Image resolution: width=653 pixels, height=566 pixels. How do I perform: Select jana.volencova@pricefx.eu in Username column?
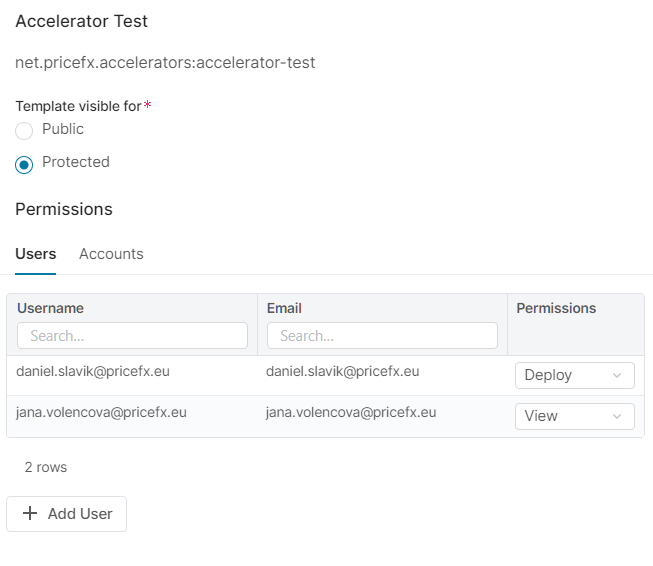[101, 412]
